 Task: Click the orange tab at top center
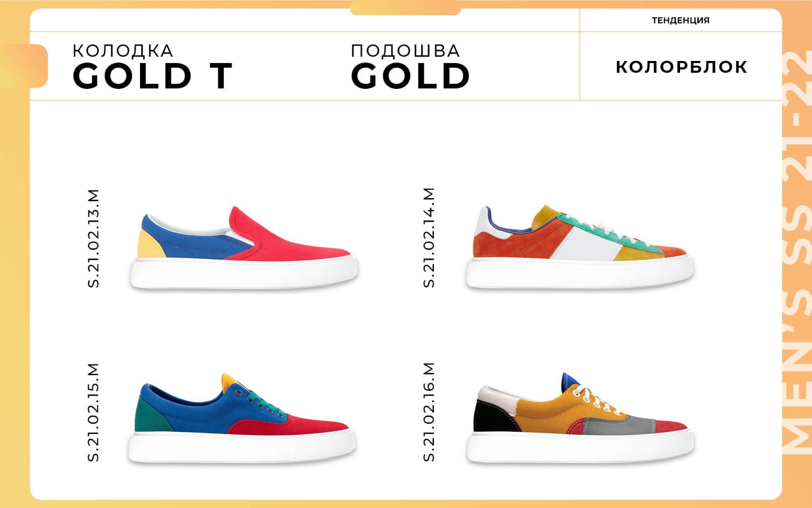point(405,8)
